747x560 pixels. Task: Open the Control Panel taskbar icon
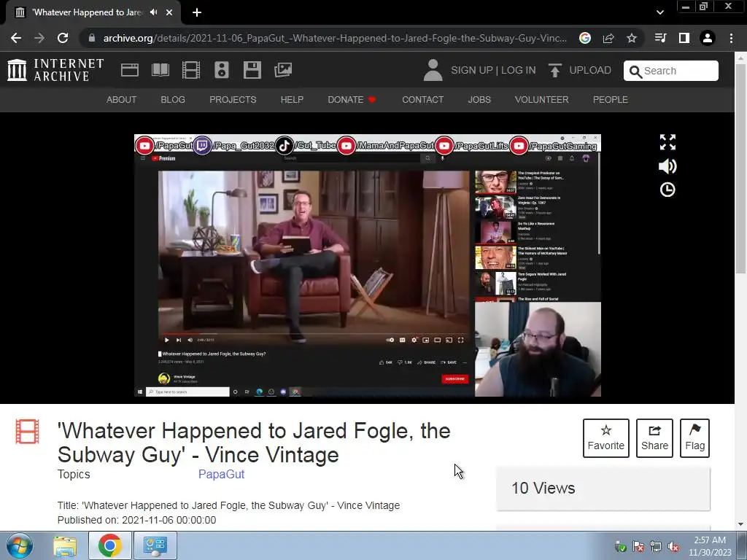pyautogui.click(x=155, y=545)
